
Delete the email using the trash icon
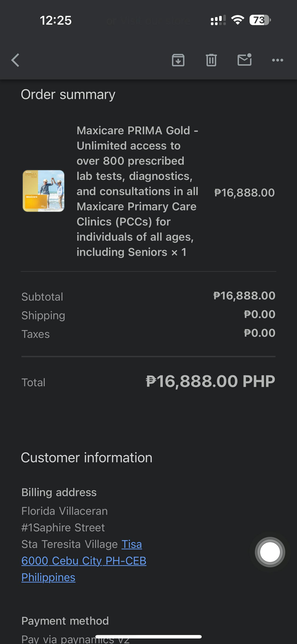pos(211,60)
